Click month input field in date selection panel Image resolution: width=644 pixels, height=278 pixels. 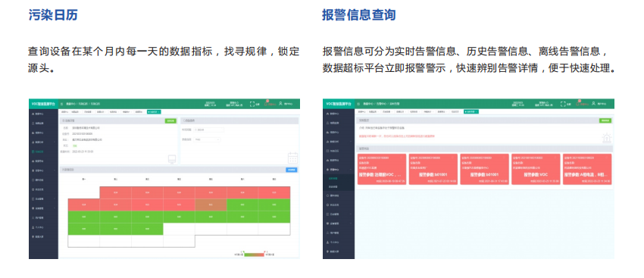tap(208, 130)
